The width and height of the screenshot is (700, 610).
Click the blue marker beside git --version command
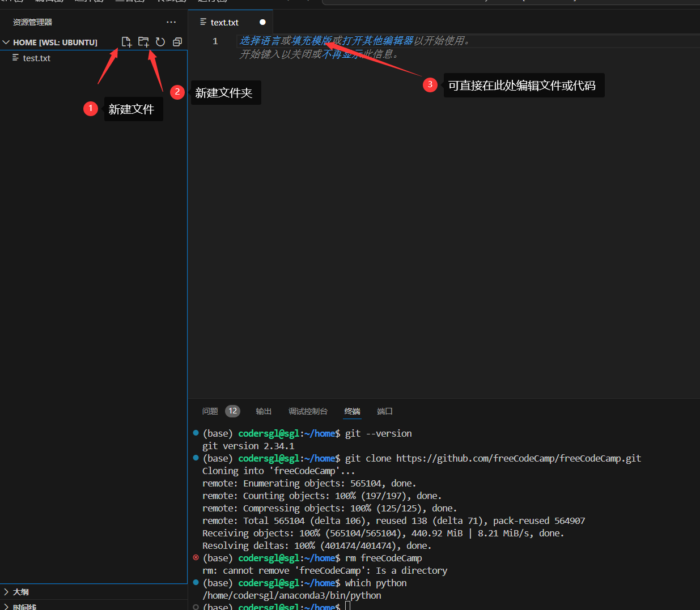[196, 433]
